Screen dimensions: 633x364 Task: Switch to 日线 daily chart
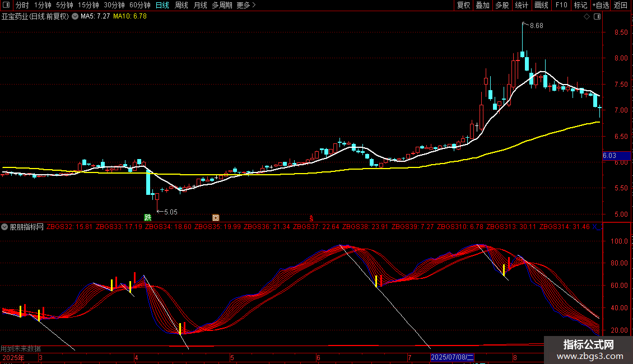click(162, 5)
